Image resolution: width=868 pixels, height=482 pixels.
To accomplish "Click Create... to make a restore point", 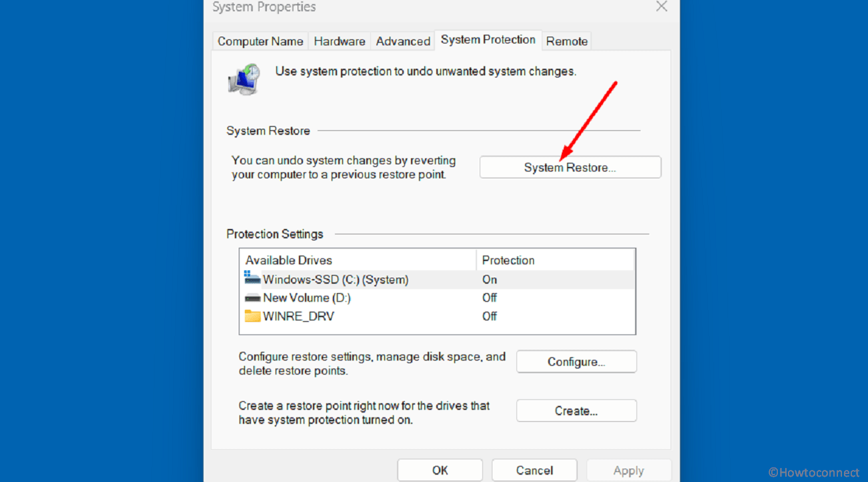I will point(576,411).
